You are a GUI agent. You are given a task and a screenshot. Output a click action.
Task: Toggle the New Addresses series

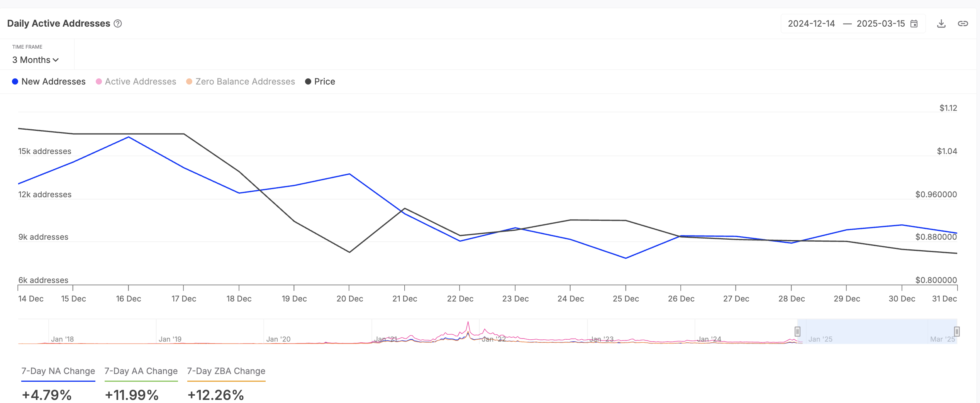[49, 81]
